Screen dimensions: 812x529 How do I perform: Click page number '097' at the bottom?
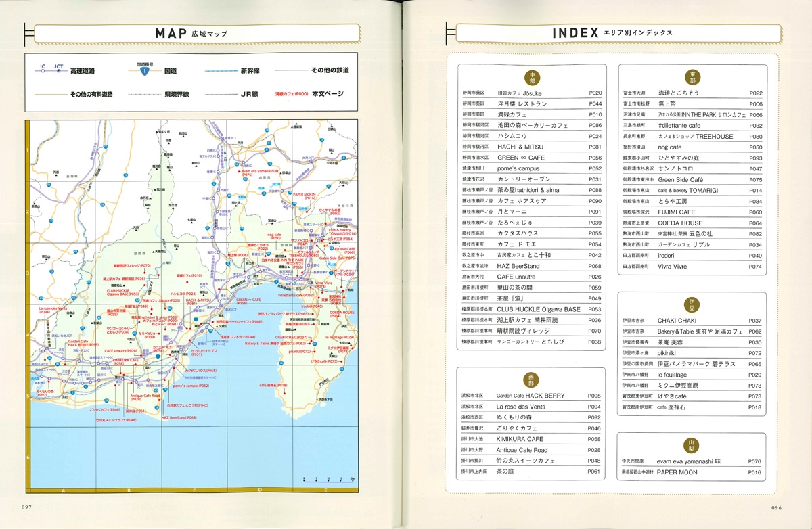coord(28,507)
